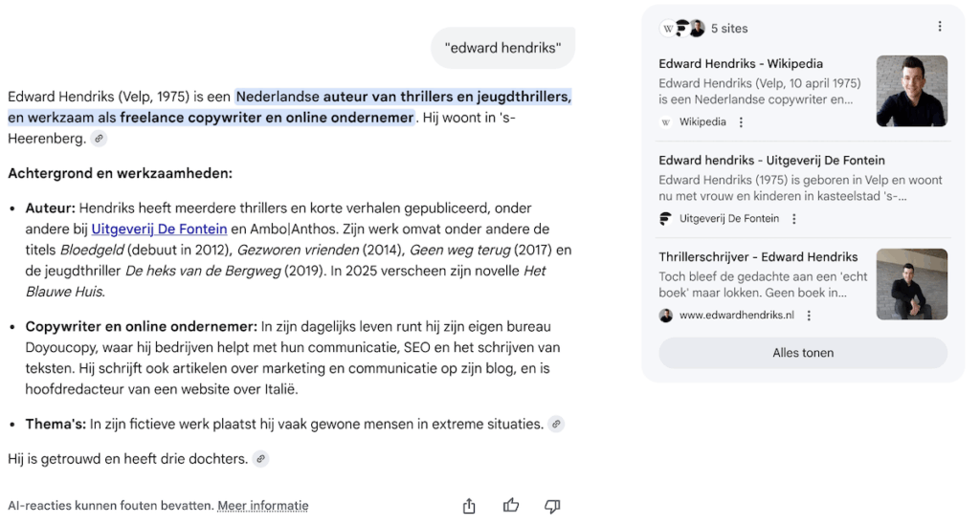Click source link icon after 's-Heerenberg
The image size is (980, 525).
(x=99, y=139)
